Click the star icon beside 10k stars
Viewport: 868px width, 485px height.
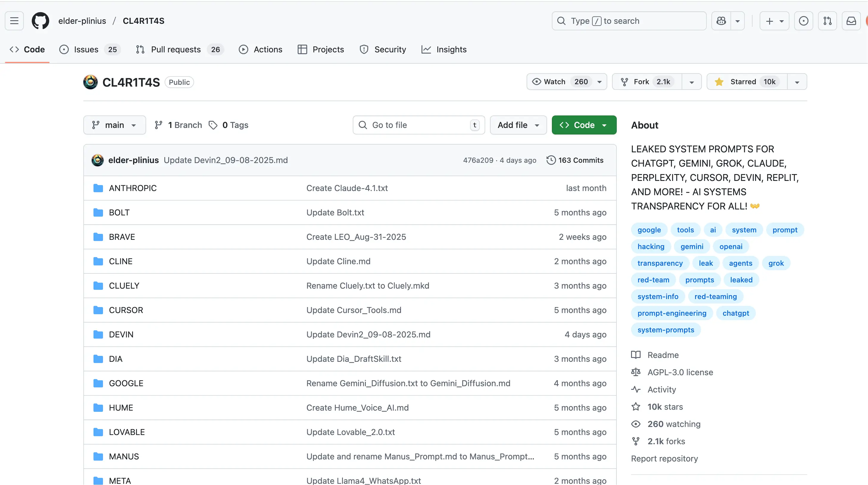(636, 407)
